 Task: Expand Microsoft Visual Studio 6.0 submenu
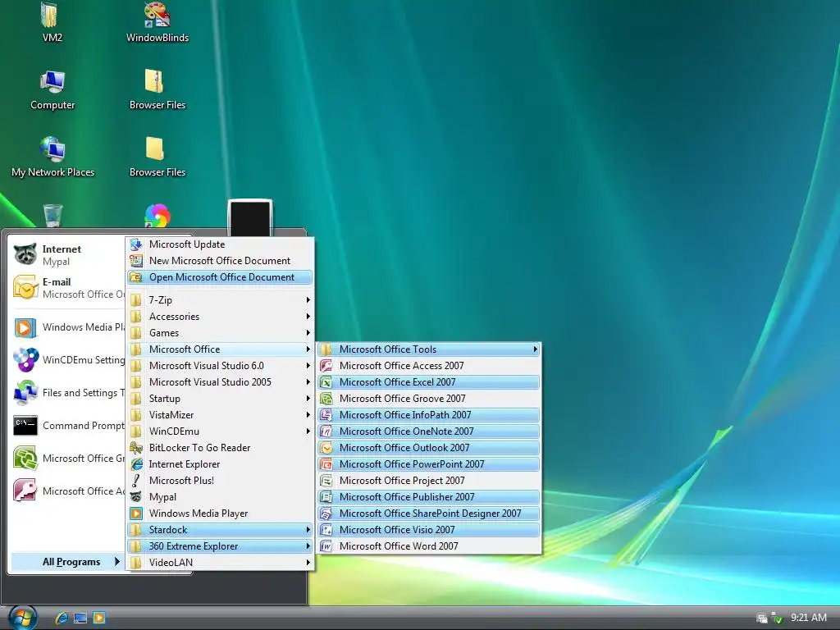point(220,366)
